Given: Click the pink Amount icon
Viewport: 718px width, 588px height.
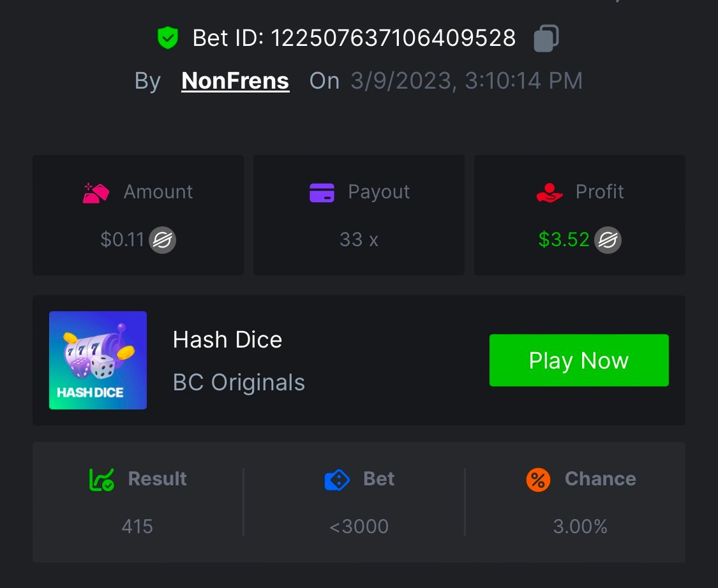Looking at the screenshot, I should pyautogui.click(x=96, y=192).
